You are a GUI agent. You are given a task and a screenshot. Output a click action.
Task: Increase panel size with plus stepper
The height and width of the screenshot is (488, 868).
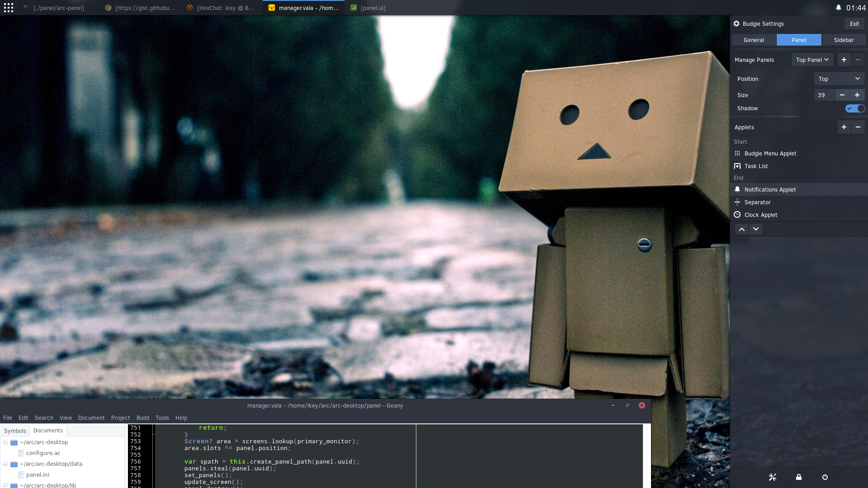tap(857, 95)
